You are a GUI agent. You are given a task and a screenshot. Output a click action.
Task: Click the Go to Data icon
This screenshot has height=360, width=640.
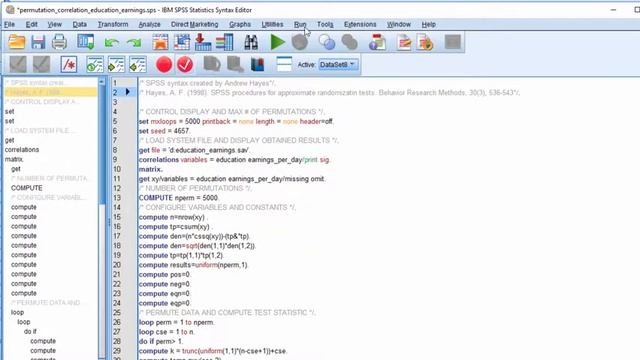(x=160, y=42)
